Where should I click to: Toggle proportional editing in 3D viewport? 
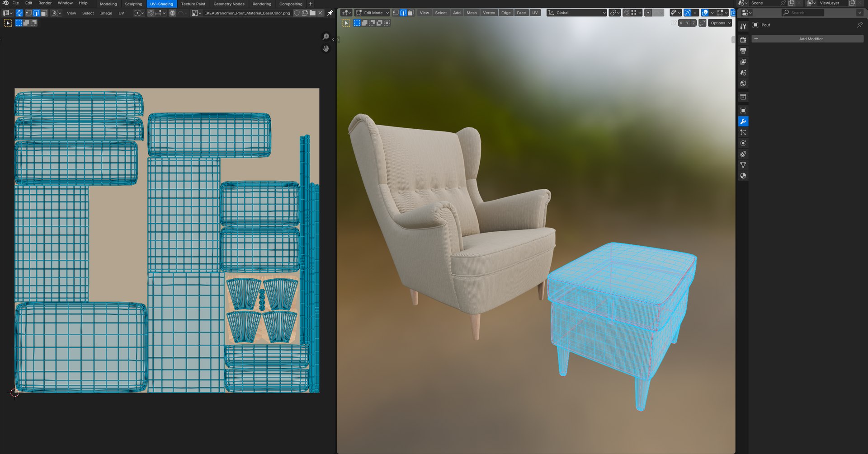tap(648, 13)
